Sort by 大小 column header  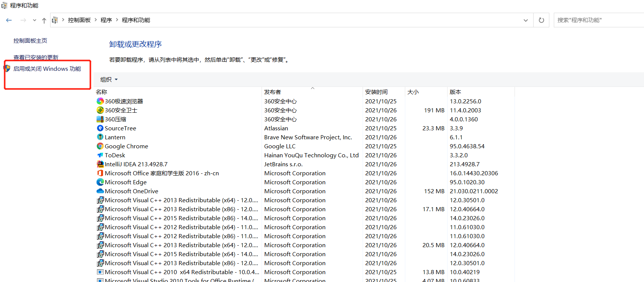pyautogui.click(x=413, y=92)
